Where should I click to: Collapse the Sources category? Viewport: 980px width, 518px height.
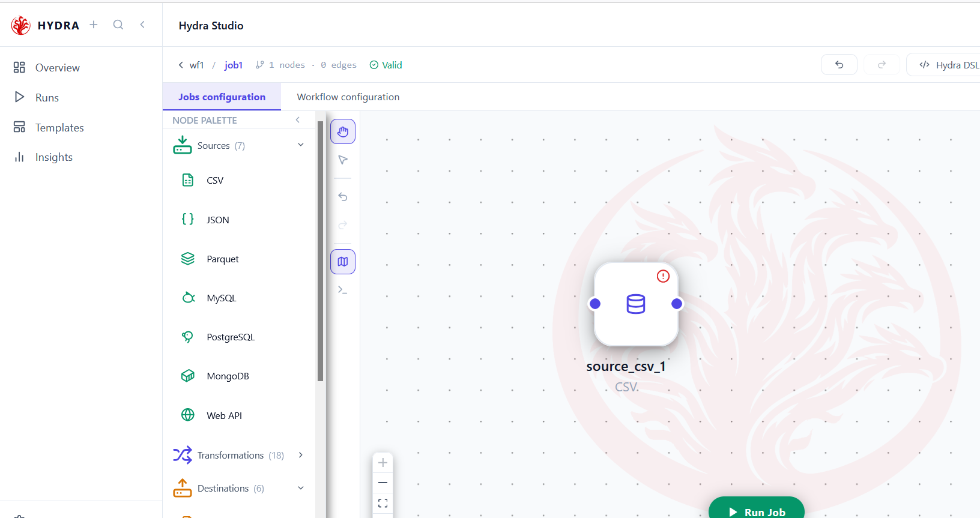pos(301,145)
